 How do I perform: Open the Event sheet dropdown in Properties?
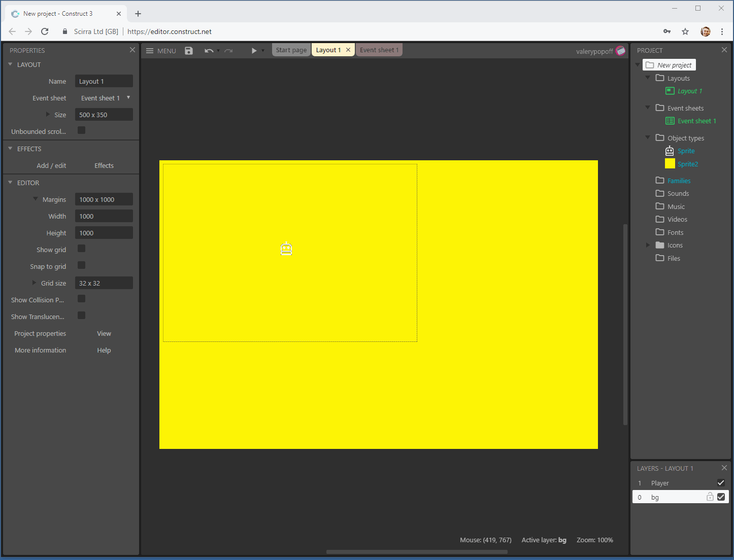click(x=128, y=97)
